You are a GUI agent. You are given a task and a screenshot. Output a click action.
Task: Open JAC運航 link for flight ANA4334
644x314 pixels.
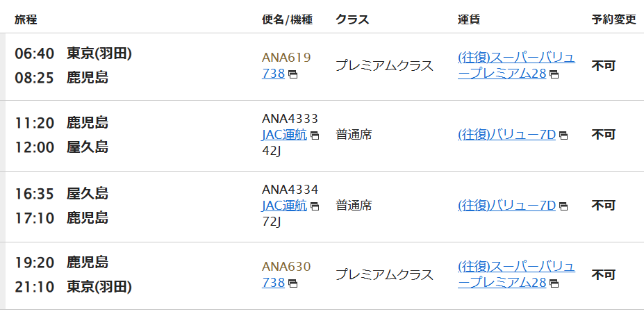coord(284,205)
